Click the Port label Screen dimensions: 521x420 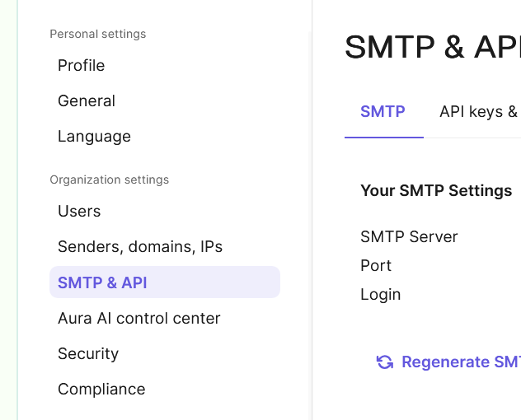pos(376,266)
